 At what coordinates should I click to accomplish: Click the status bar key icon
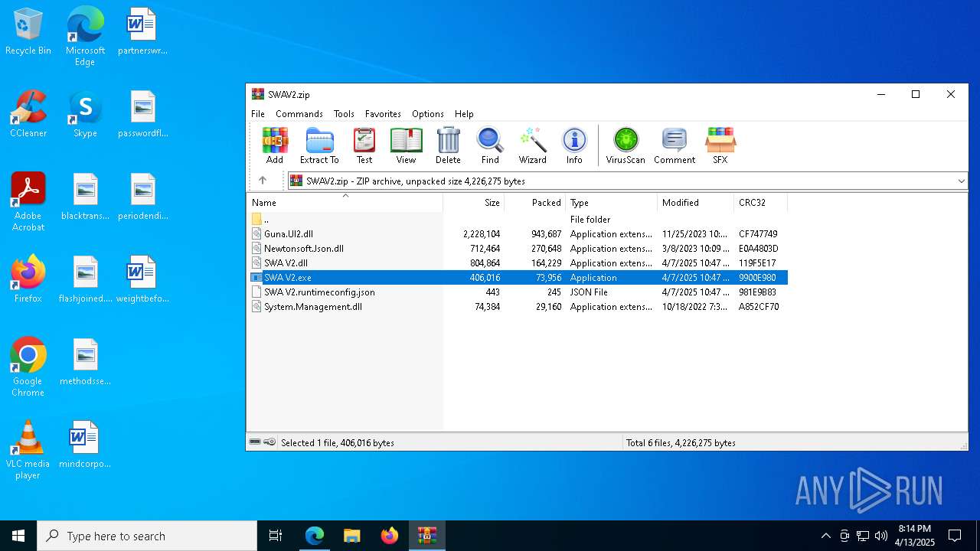point(269,442)
